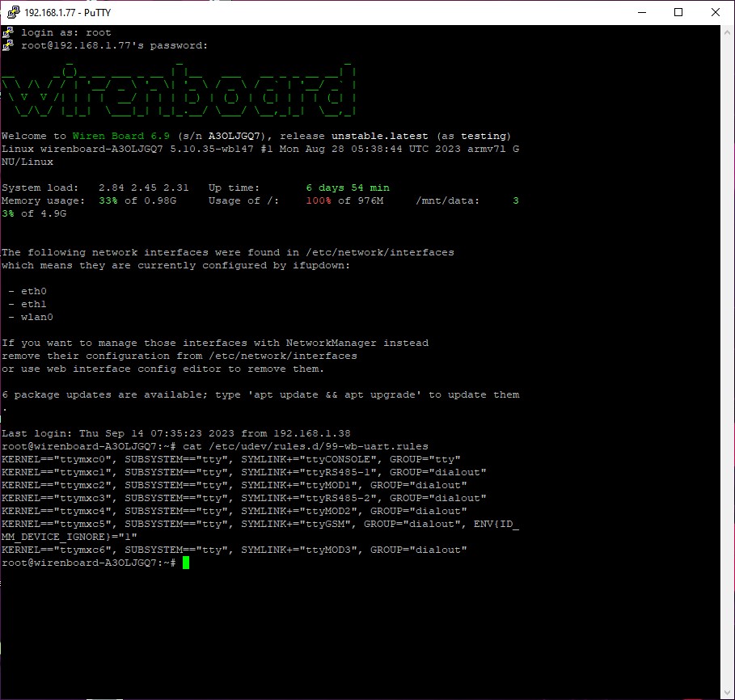Click the green 'Wiren Board 6.9' text
735x700 pixels.
click(121, 136)
